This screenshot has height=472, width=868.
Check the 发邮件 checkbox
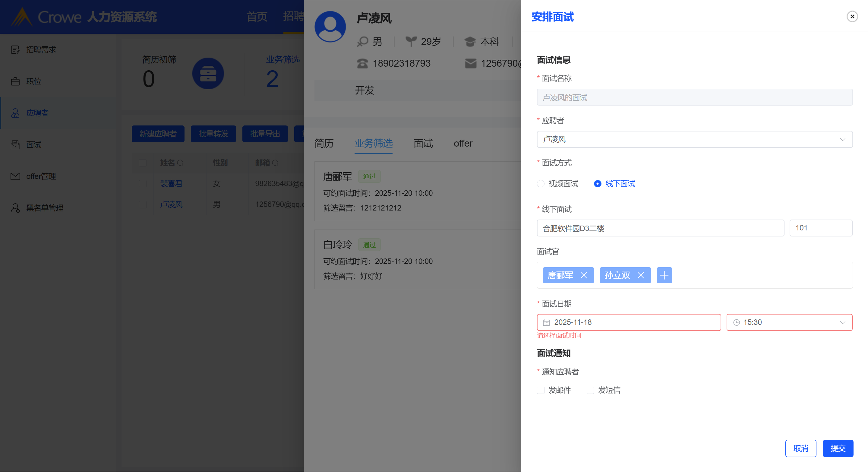point(541,390)
